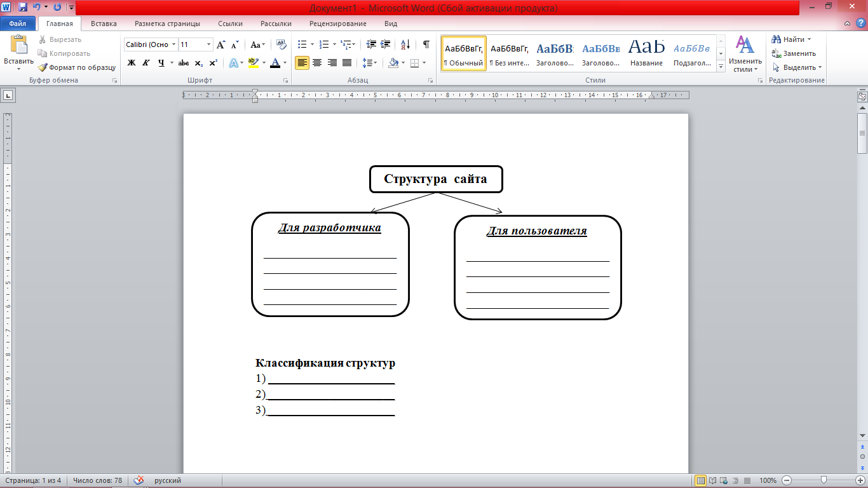Click the Replace (Заменить) icon
Image resolution: width=868 pixels, height=488 pixels.
(x=776, y=53)
